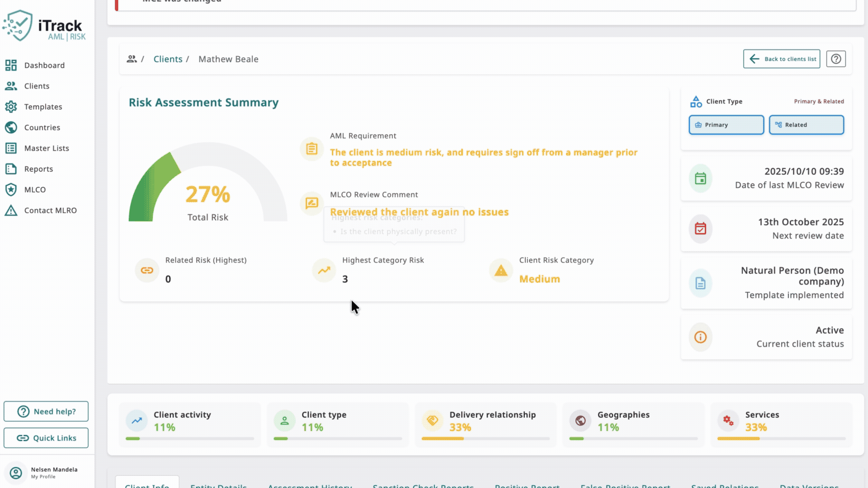Click Back to clients list
868x488 pixels.
(x=781, y=59)
